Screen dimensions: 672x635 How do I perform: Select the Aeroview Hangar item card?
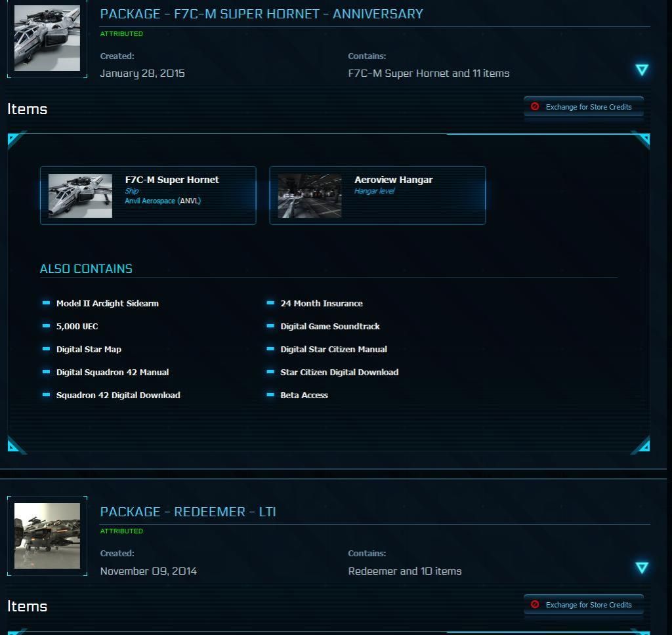(x=377, y=195)
